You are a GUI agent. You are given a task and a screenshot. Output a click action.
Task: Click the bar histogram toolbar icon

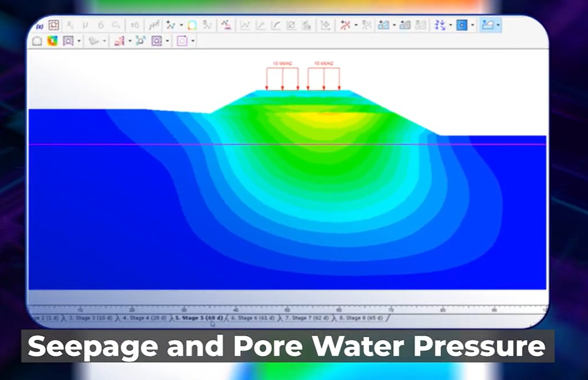coord(154,25)
